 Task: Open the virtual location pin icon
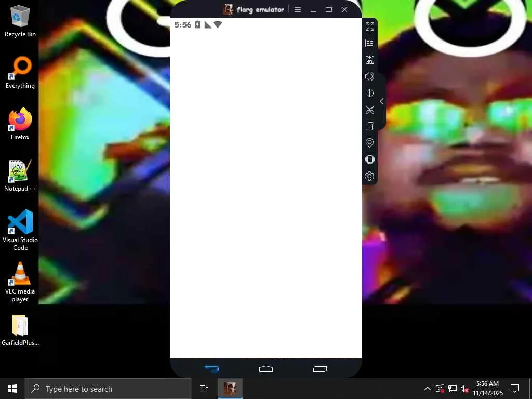point(369,143)
